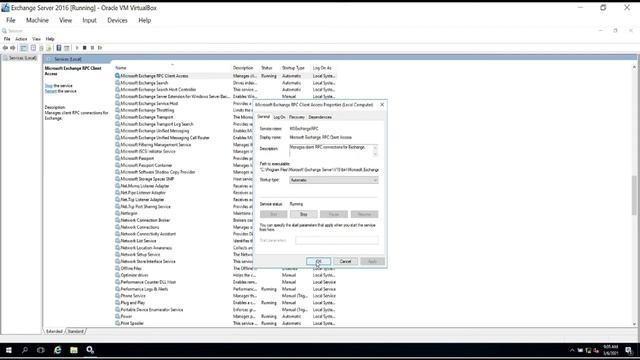Viewport: 640px width, 360px height.
Task: Click the services list vertical scrollbar
Action: [x=634, y=195]
